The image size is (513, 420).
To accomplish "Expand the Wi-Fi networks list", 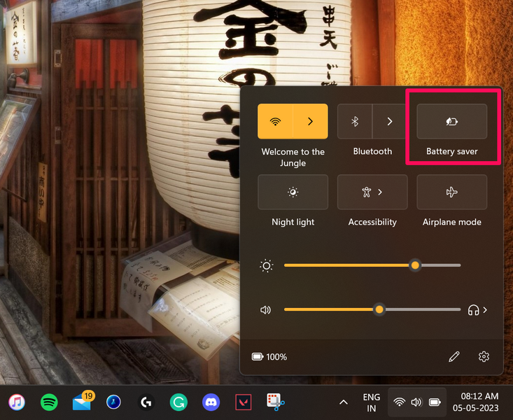I will 310,122.
